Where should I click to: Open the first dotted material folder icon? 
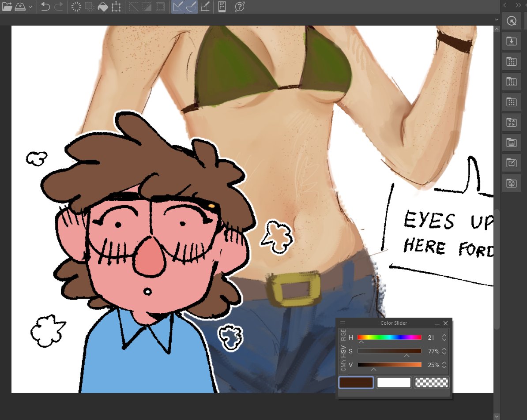[x=512, y=61]
